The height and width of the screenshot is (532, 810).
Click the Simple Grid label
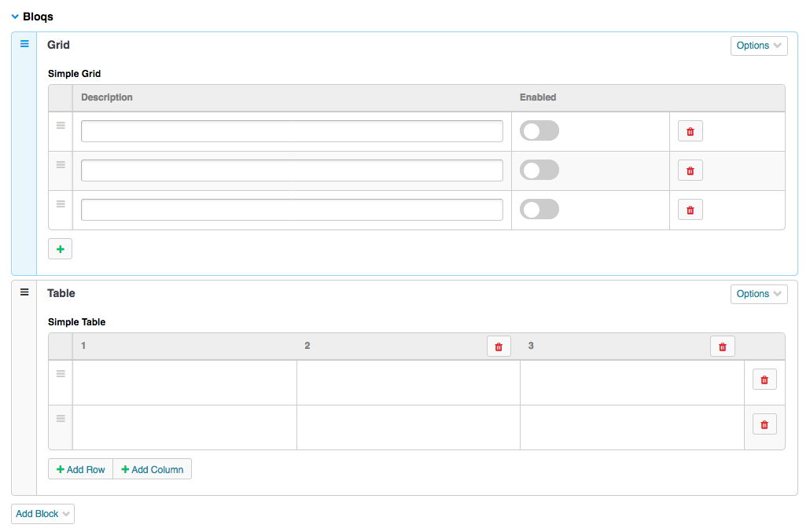tap(75, 73)
